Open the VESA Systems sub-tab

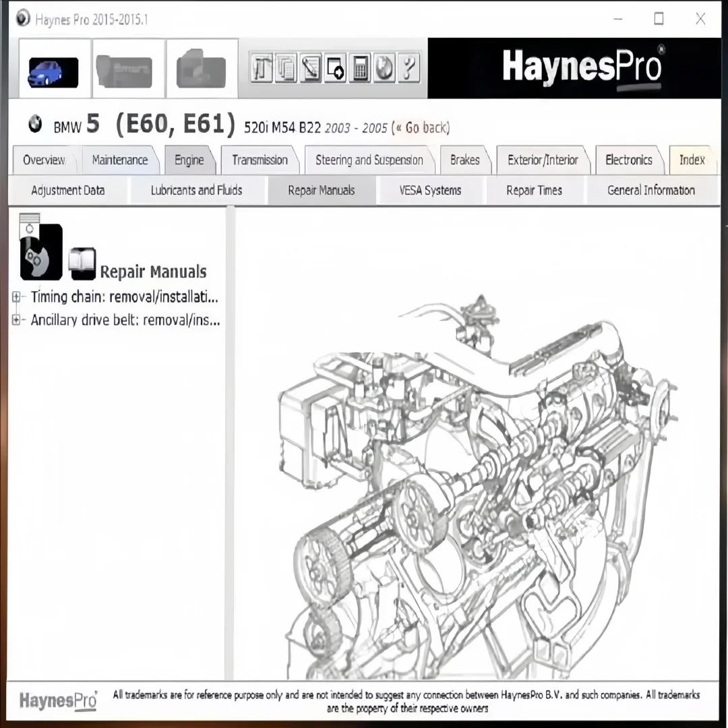tap(430, 190)
